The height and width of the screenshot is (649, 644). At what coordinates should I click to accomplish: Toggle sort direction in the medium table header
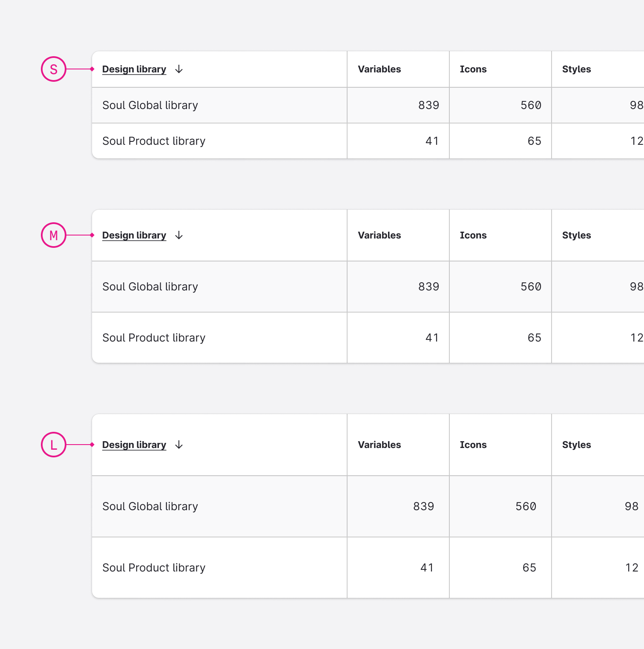point(179,235)
